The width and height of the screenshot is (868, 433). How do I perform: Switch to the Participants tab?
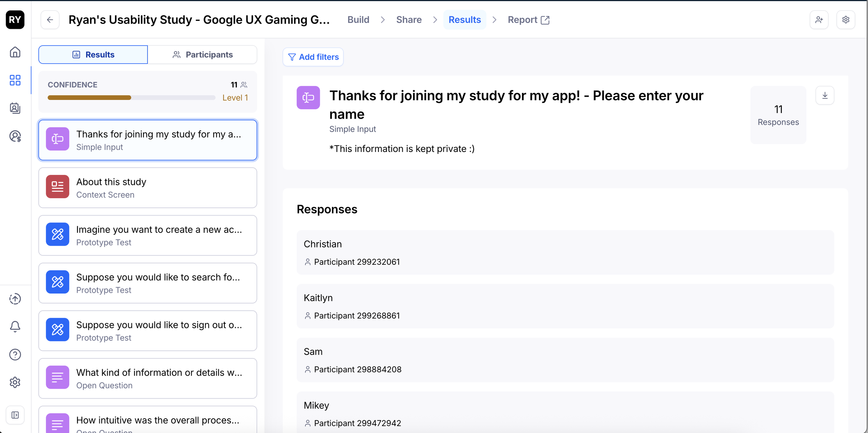coord(202,54)
